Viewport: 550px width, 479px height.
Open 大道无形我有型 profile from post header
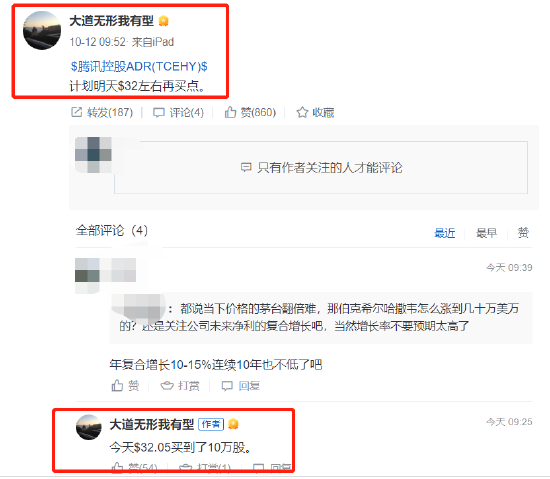tap(112, 21)
